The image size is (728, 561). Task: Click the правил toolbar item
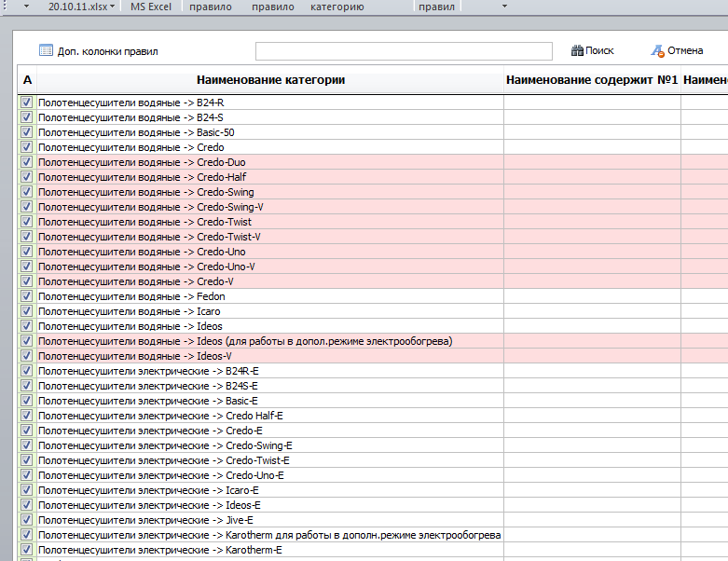tap(436, 7)
